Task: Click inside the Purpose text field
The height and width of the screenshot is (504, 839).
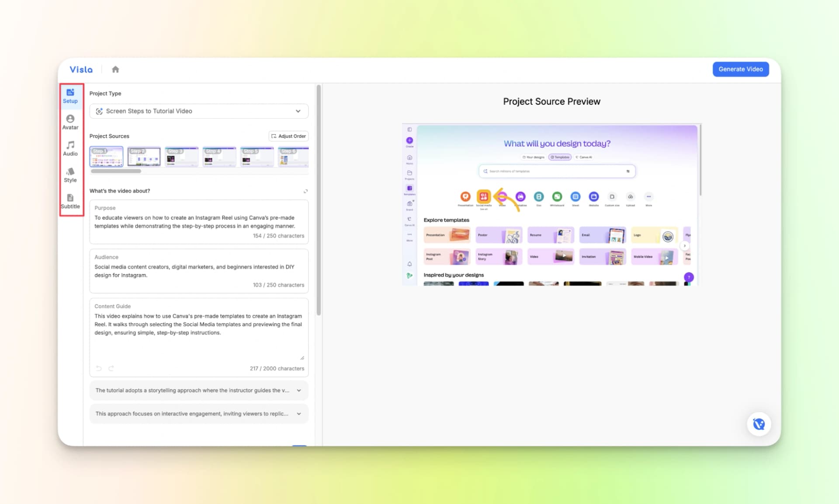Action: [x=198, y=222]
